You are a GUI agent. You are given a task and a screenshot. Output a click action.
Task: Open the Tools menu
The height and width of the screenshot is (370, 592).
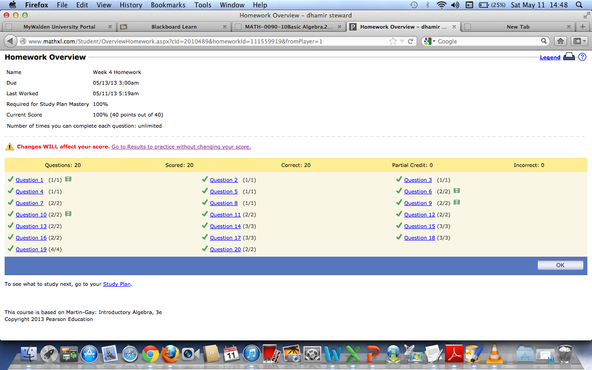(x=203, y=5)
